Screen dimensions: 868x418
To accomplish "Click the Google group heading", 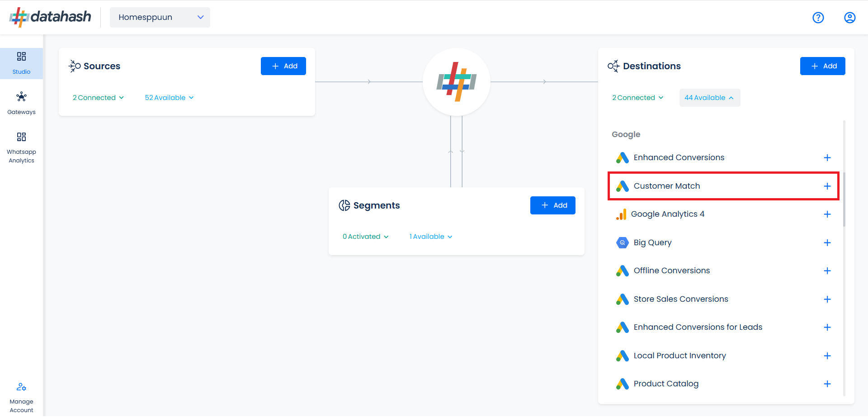I will [626, 134].
